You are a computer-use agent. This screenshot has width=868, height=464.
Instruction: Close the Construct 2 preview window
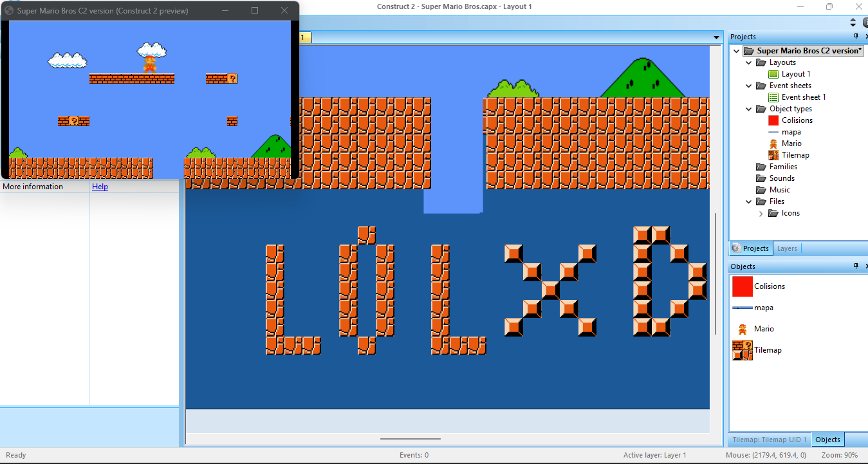click(x=284, y=10)
